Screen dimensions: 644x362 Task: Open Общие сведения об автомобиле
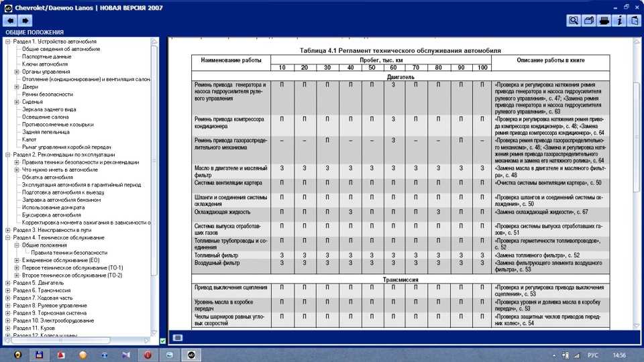(61, 49)
